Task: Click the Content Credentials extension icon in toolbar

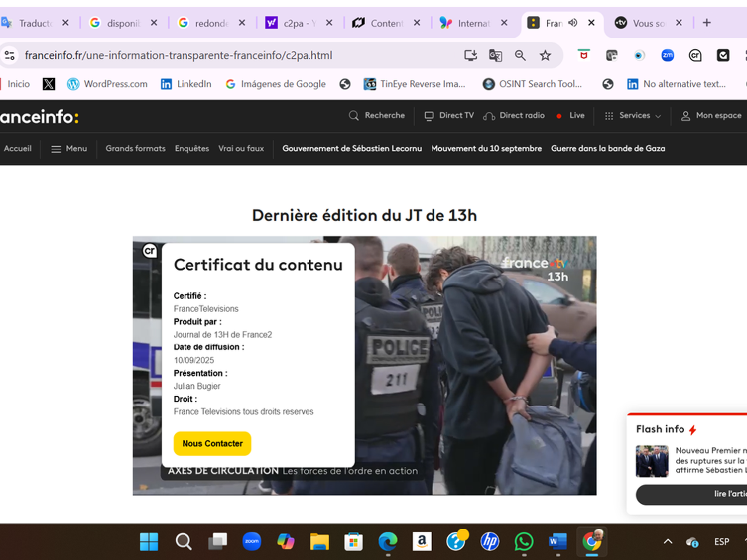Action: tap(695, 55)
